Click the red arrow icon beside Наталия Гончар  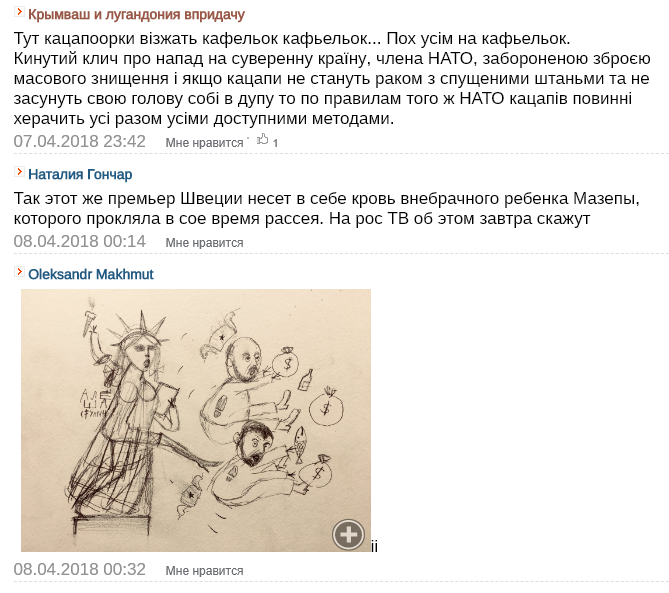(x=19, y=172)
